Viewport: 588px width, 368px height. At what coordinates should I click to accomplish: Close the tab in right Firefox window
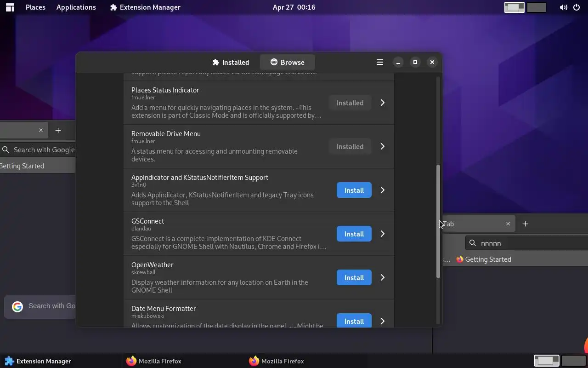pos(508,224)
